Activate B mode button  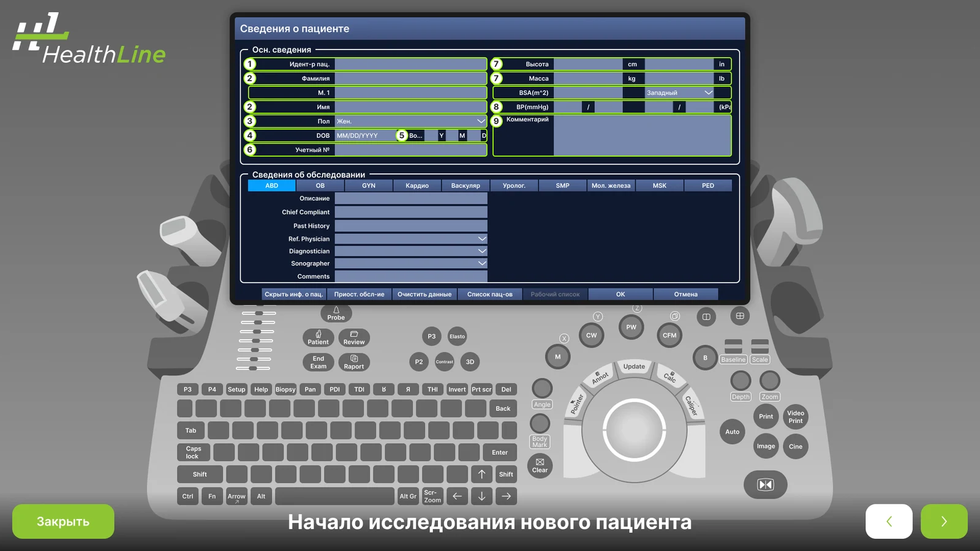pos(705,358)
